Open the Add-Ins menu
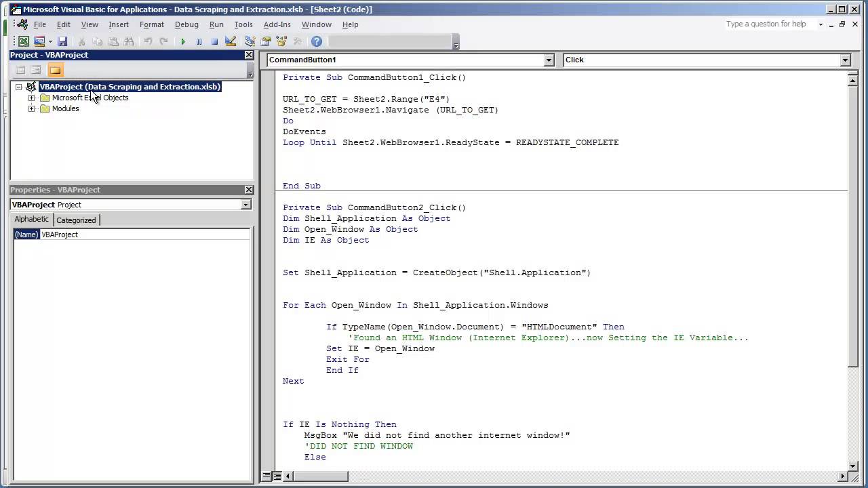Screen dimensions: 868x488 [x=277, y=24]
